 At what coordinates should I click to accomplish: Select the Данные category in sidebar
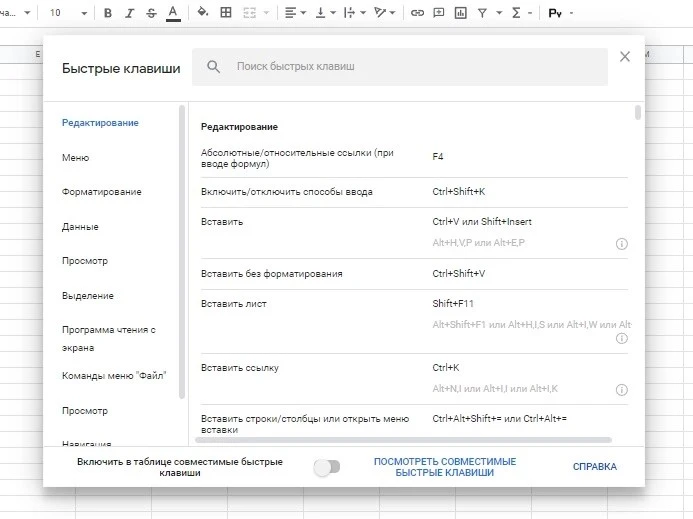coord(80,227)
